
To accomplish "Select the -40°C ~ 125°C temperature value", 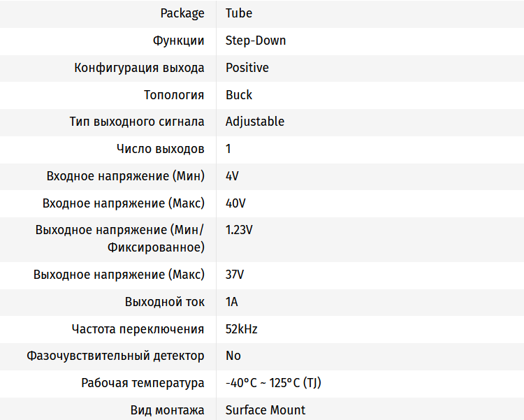I will pos(273,383).
